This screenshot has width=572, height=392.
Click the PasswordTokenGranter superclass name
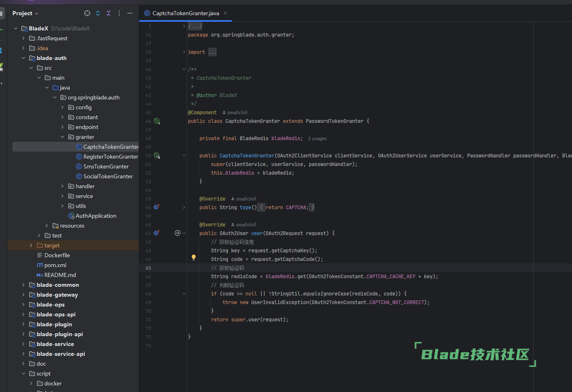(335, 121)
